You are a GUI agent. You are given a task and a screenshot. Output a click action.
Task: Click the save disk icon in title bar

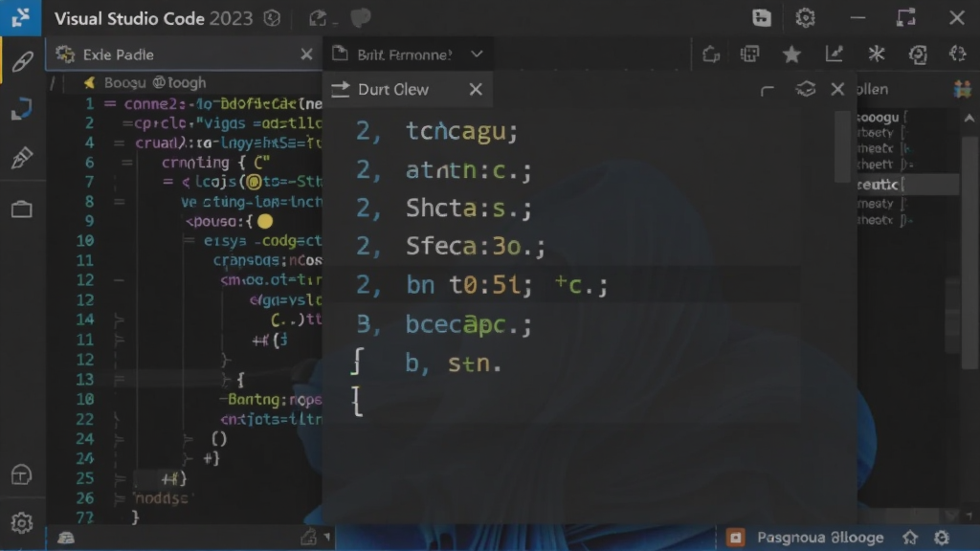tap(761, 17)
